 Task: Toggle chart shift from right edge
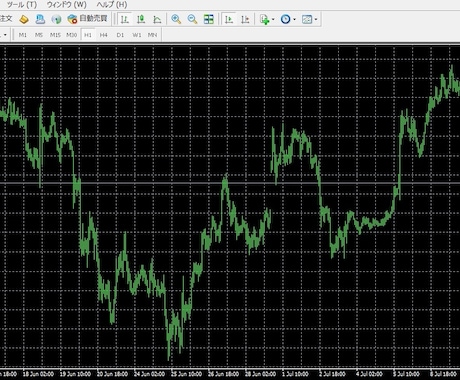click(x=245, y=19)
